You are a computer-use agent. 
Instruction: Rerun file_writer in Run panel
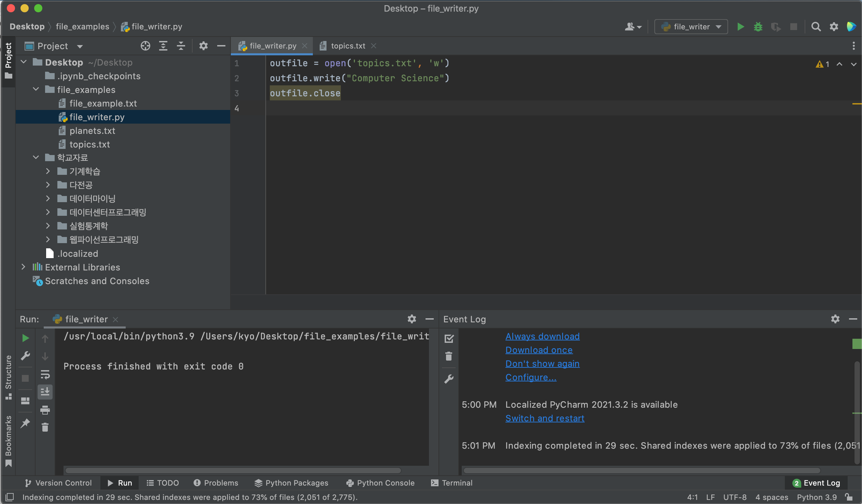25,338
